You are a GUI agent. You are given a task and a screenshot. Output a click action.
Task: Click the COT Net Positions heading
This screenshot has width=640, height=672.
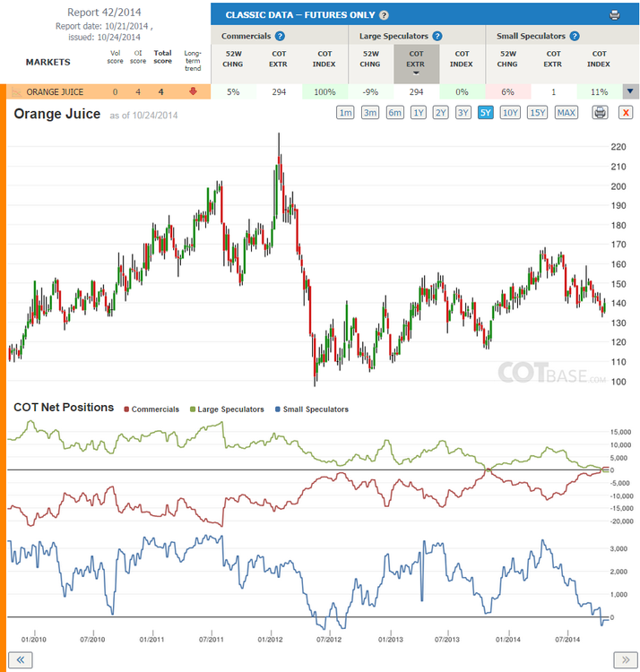coord(64,407)
